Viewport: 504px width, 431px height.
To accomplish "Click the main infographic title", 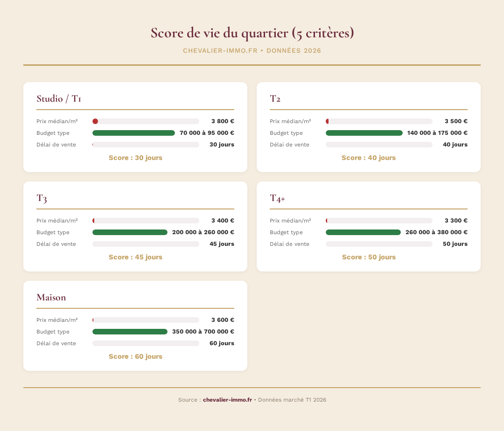I will point(252,33).
